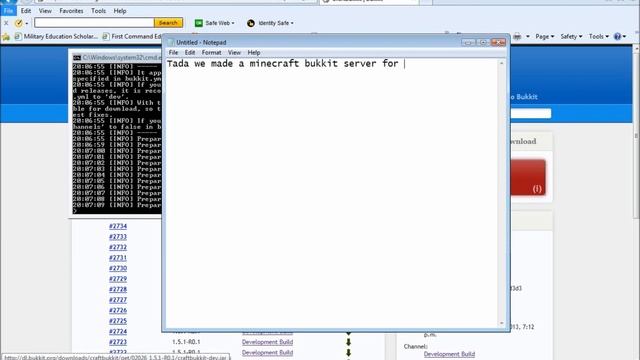Open build #2728 link
640x360 pixels.
tap(118, 289)
